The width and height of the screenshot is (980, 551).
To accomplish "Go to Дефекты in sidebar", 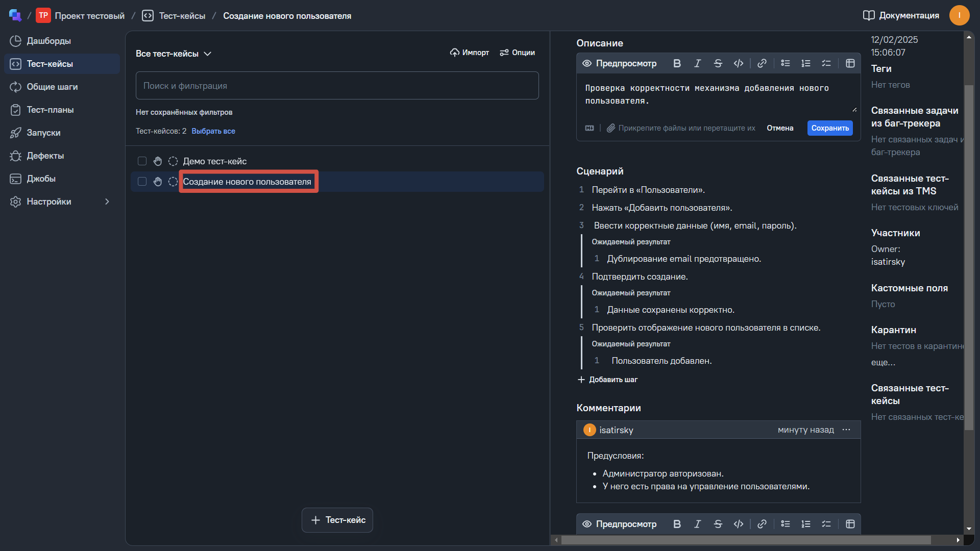I will 45,156.
